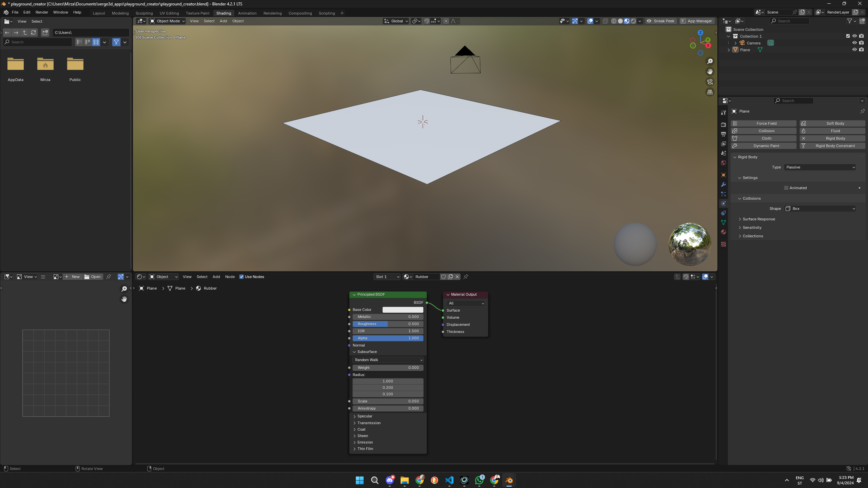Click the Roughness slider in Principled BSDF

pos(388,324)
